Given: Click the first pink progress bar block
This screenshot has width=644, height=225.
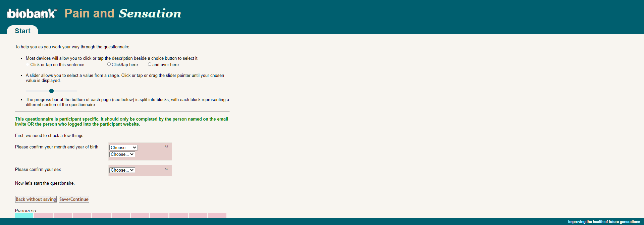Looking at the screenshot, I should [x=43, y=216].
